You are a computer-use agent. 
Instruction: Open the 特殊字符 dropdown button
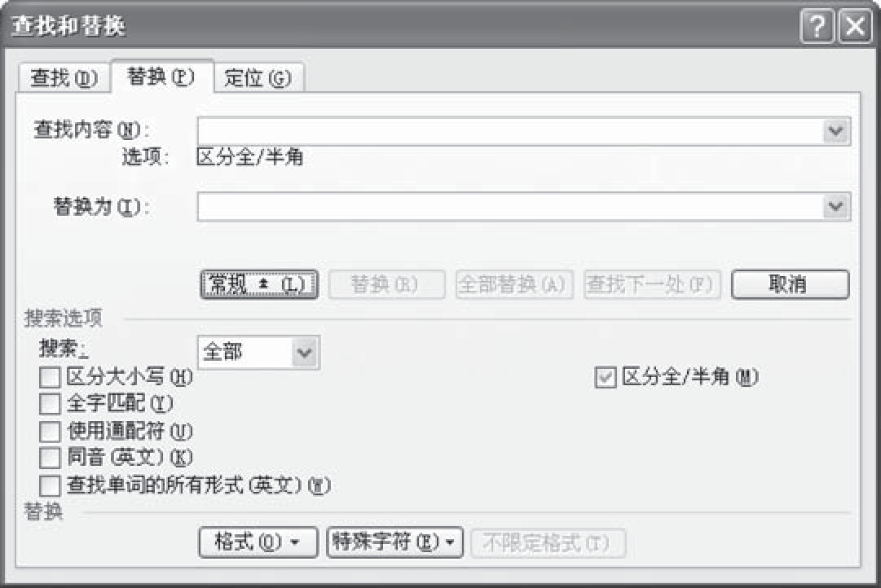(394, 542)
